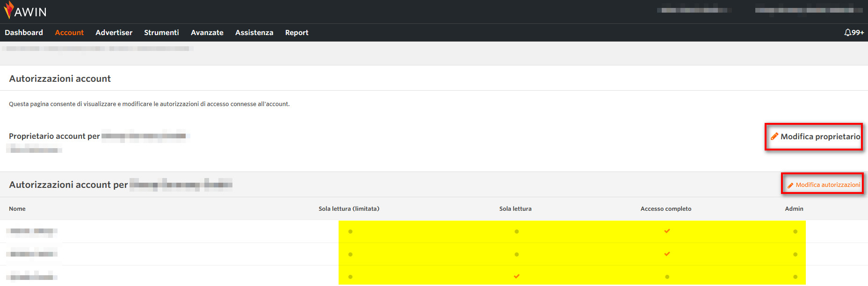Open the Avanzate menu
868x286 pixels.
[207, 33]
